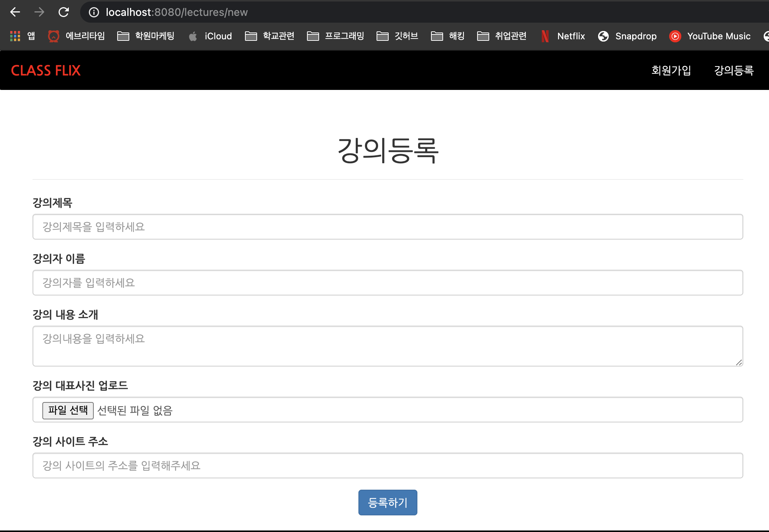Focus the 강의제목 input field
The height and width of the screenshot is (532, 769).
point(388,227)
